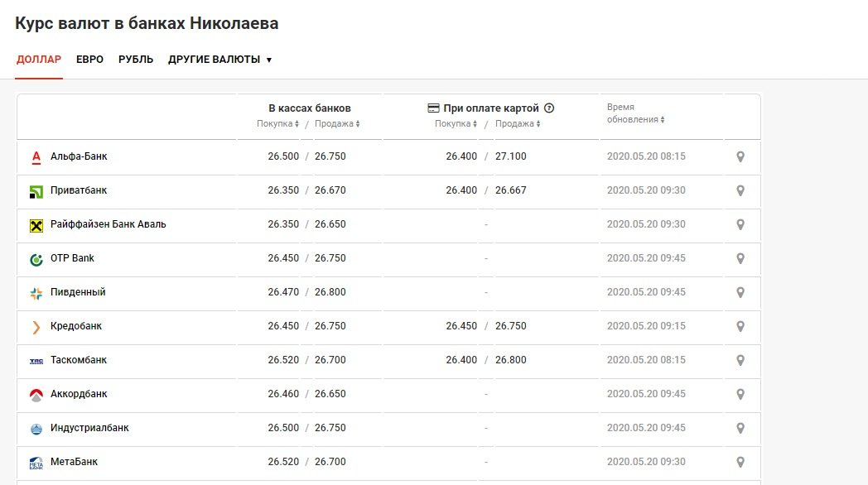The height and width of the screenshot is (485, 868).
Task: Show the Индустриалбанк location pin
Action: [740, 428]
